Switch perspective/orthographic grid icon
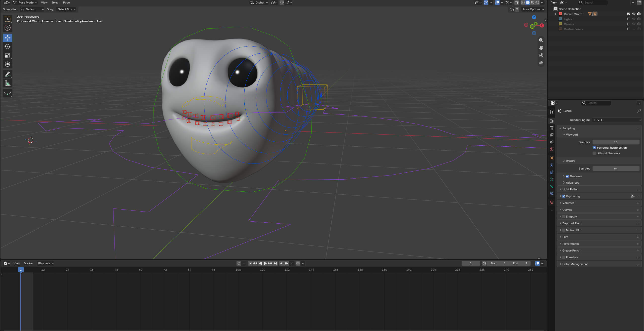644x331 pixels. (541, 63)
